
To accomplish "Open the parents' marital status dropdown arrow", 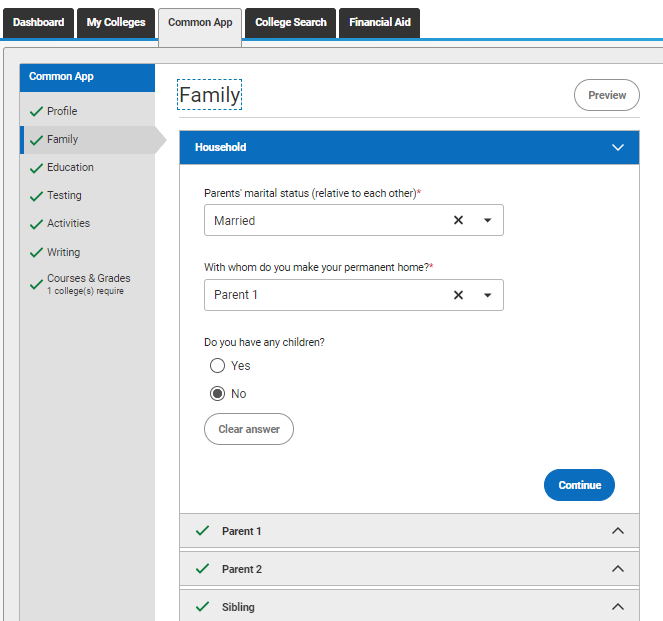I will click(488, 220).
